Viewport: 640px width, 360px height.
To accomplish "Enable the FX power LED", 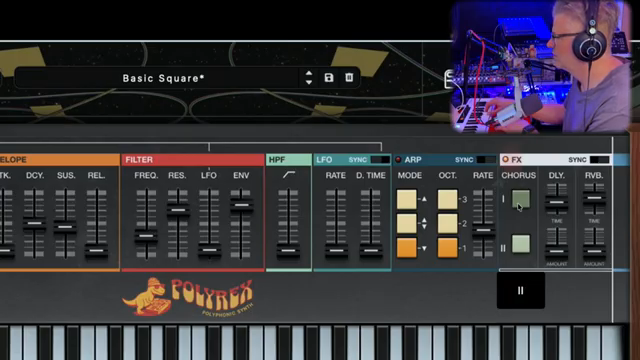I will 505,159.
